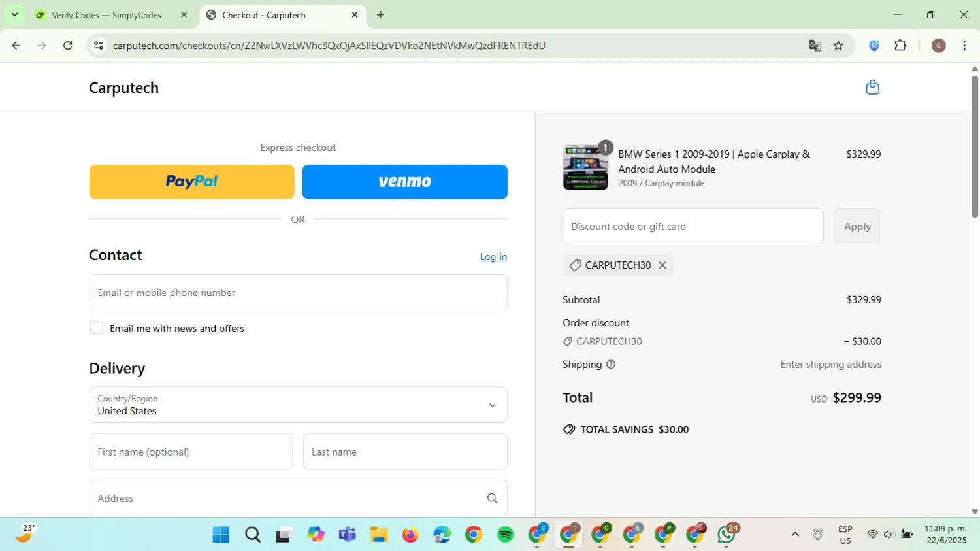Close the Checkout - Carputech tab
Image resolution: width=980 pixels, height=551 pixels.
click(x=355, y=15)
